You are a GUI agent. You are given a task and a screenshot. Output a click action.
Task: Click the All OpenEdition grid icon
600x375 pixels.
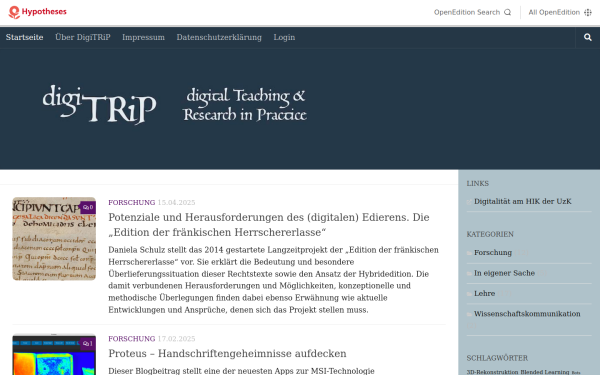[588, 12]
